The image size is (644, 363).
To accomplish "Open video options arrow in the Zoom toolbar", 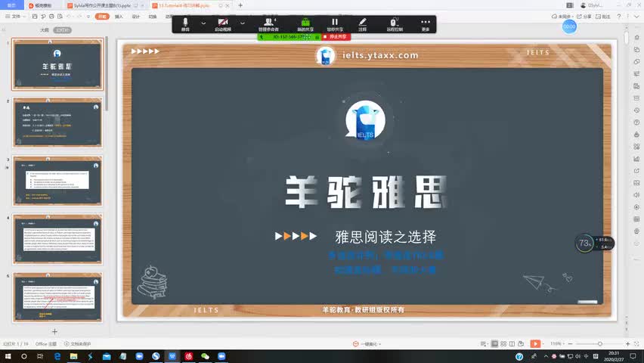I will 243,23.
